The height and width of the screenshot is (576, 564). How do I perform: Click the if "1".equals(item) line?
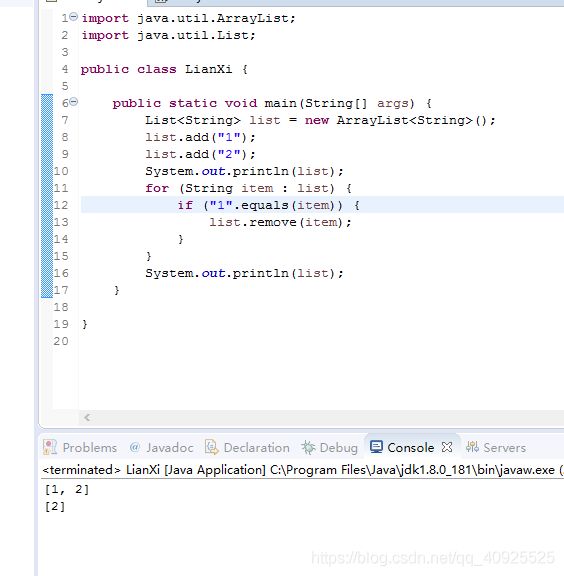point(269,205)
